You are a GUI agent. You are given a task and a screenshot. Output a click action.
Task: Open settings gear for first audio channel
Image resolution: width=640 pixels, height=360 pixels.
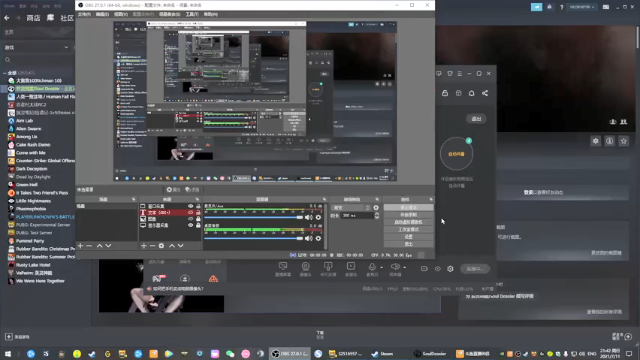(318, 218)
